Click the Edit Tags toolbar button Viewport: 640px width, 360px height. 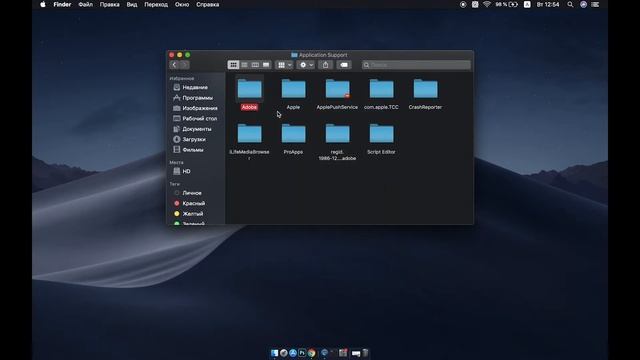[344, 65]
